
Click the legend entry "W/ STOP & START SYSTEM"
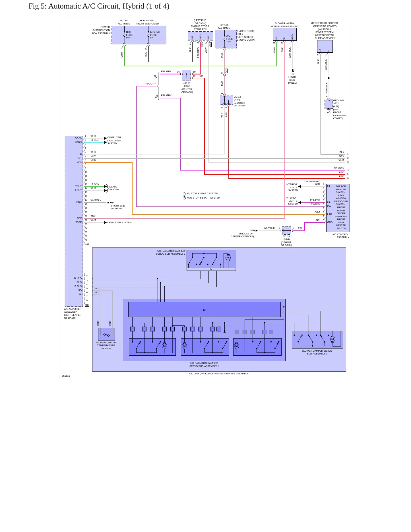pos(203,193)
